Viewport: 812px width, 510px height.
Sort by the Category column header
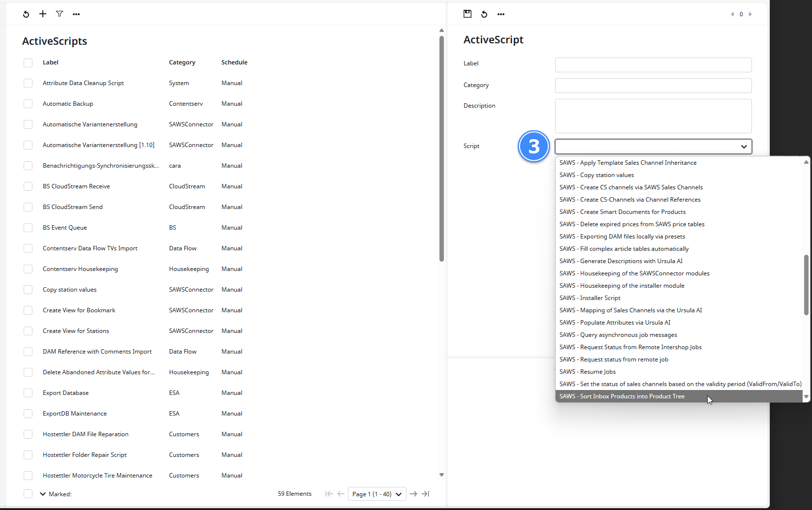(182, 62)
